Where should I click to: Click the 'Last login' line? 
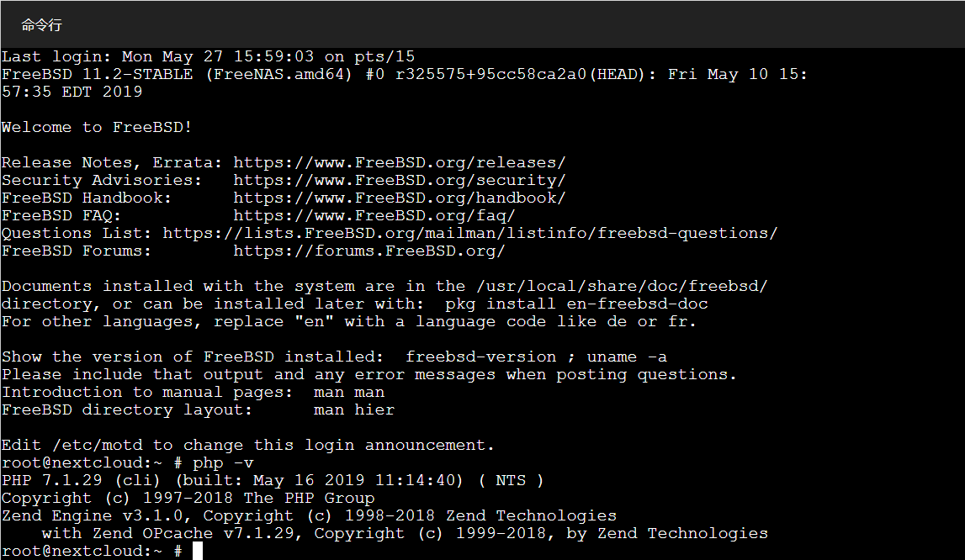coord(208,56)
